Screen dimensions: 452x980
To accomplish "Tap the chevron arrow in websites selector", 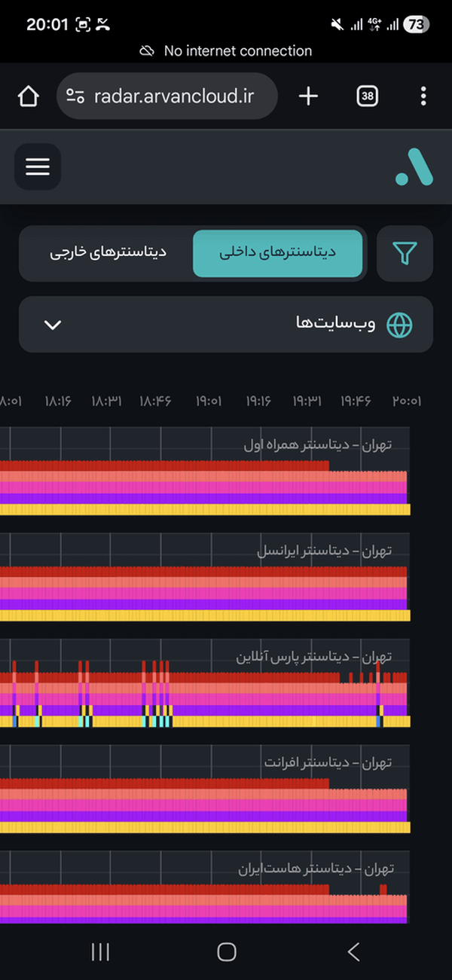I will point(53,325).
